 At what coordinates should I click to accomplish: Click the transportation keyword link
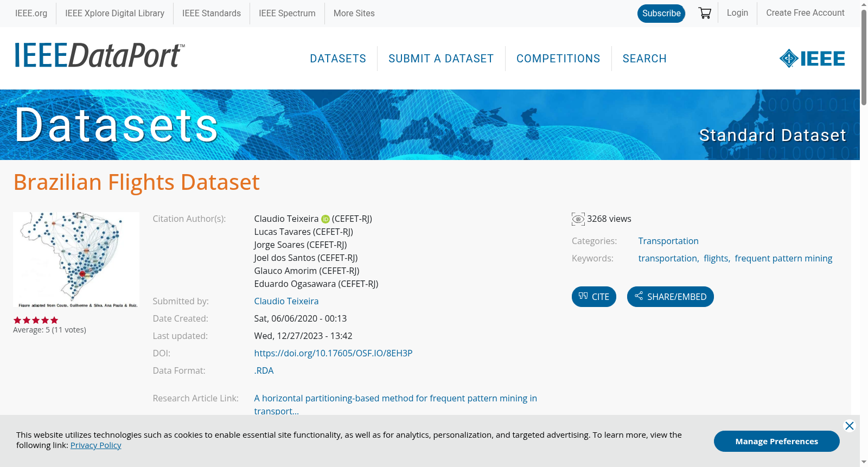pyautogui.click(x=668, y=258)
